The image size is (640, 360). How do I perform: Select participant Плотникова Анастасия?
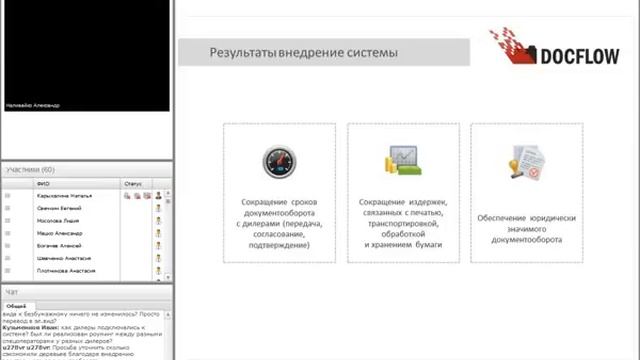66,271
